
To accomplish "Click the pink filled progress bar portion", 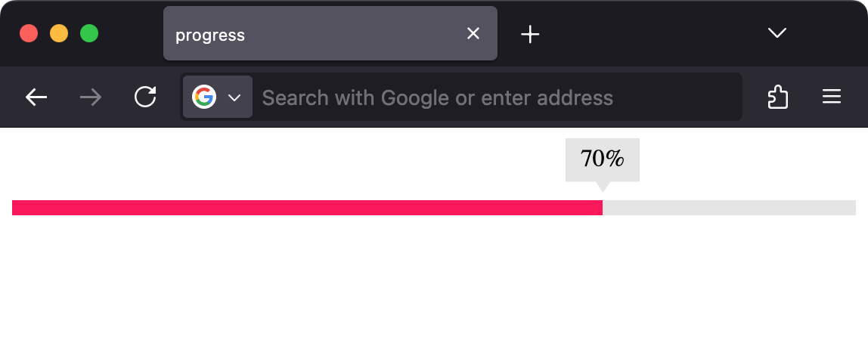I will (307, 208).
